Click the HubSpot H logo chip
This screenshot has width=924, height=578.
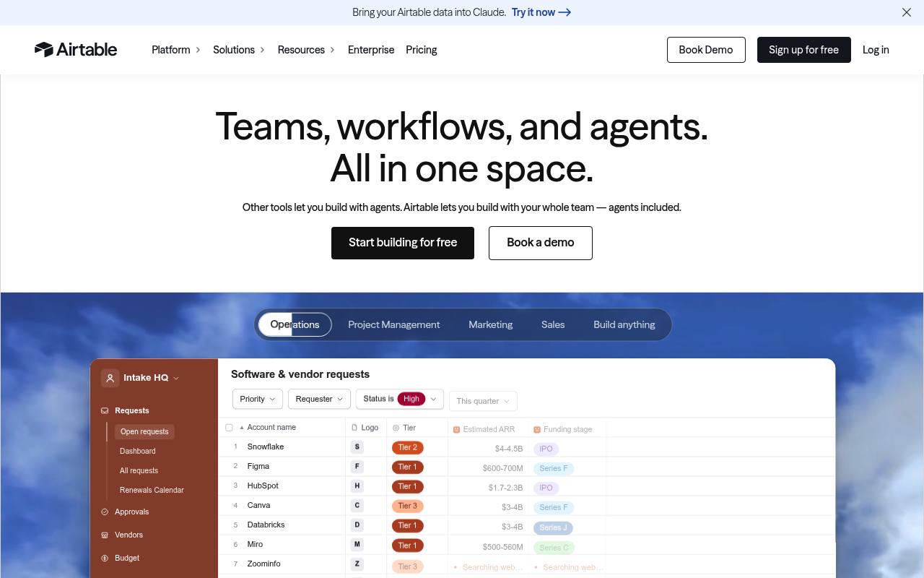click(x=357, y=486)
